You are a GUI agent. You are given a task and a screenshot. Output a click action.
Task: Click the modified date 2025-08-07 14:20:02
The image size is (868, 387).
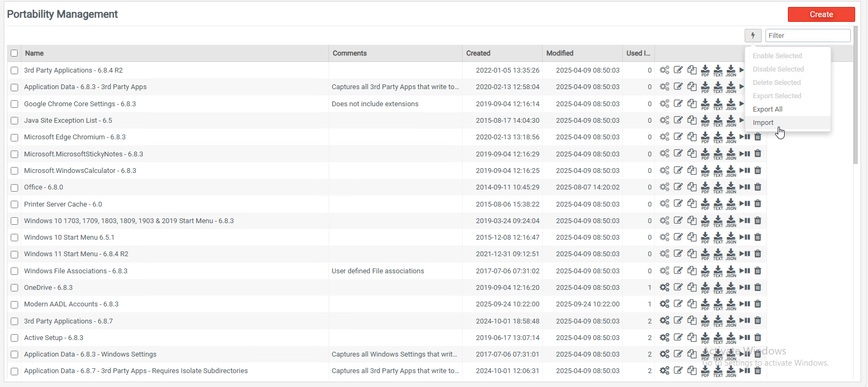[x=588, y=187]
